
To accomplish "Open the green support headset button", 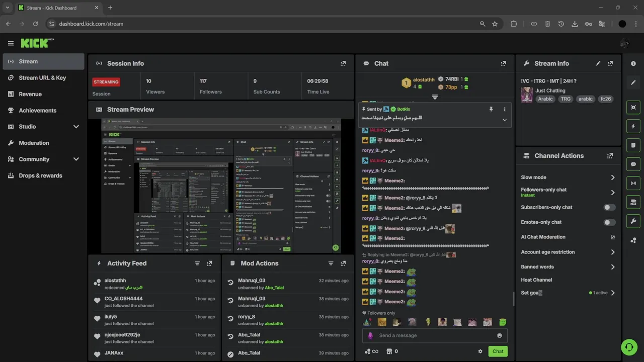I will 628,347.
